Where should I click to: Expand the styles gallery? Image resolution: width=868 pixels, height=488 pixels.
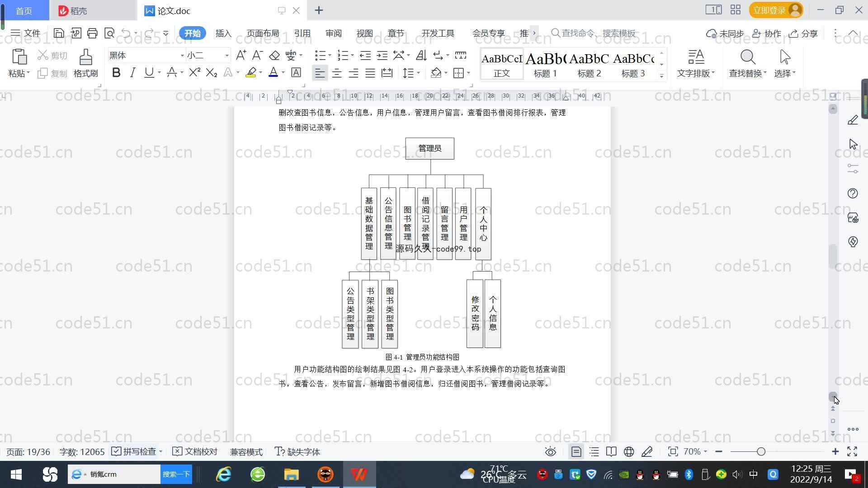point(661,75)
